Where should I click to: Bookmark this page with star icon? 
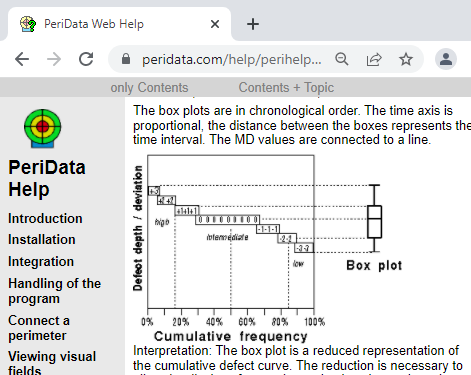(x=406, y=59)
